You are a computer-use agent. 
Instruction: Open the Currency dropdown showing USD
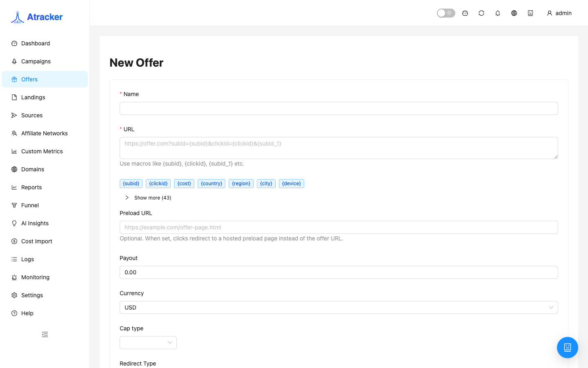pyautogui.click(x=339, y=307)
